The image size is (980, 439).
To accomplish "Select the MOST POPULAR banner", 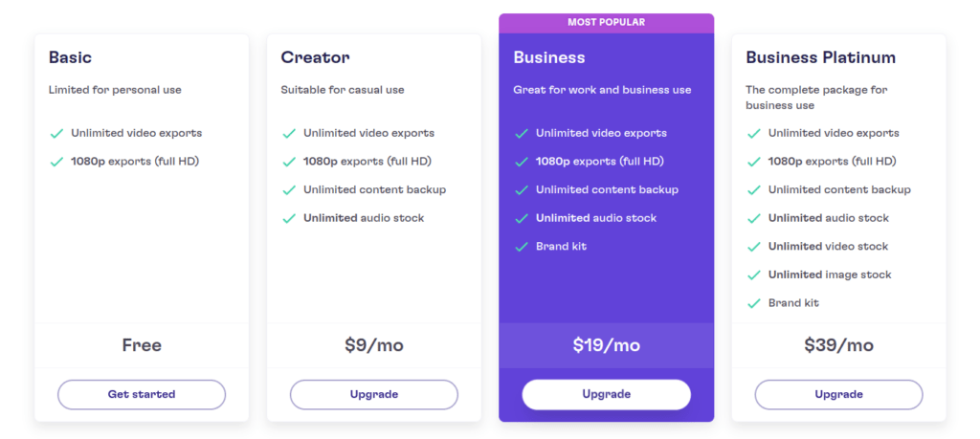I will click(606, 23).
